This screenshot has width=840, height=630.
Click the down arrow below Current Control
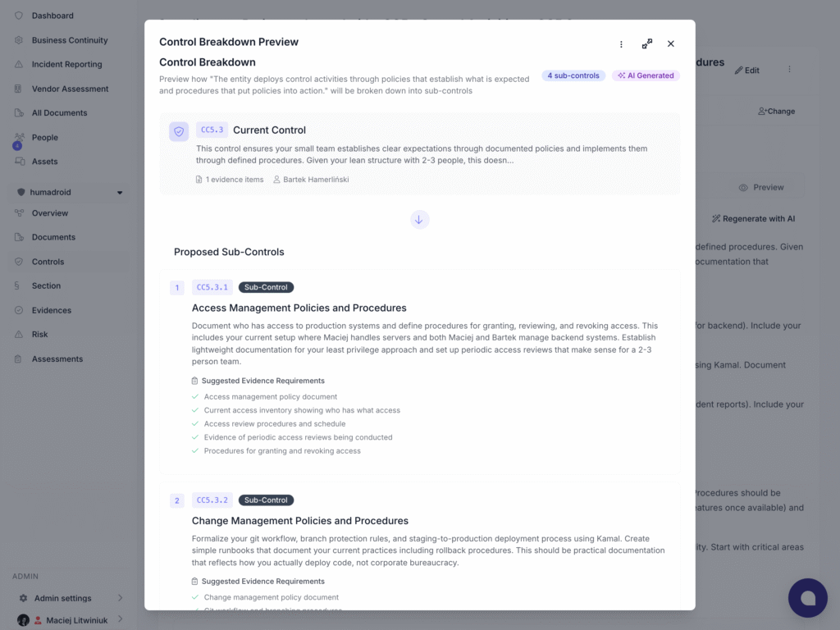point(419,220)
